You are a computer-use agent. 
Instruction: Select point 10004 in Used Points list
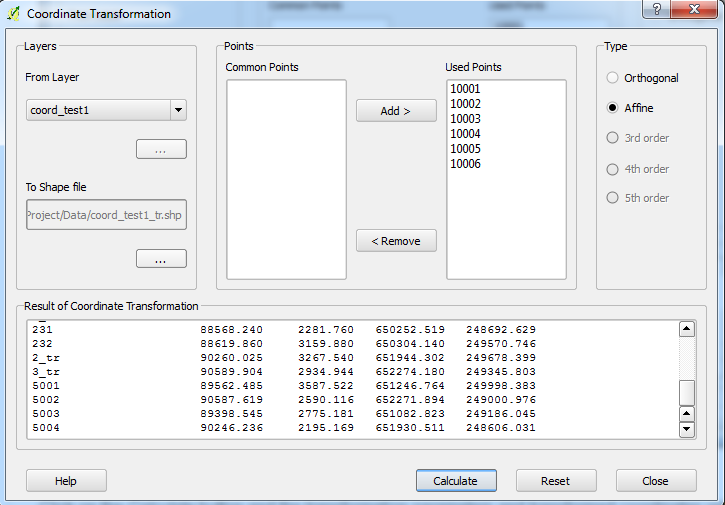pyautogui.click(x=466, y=134)
